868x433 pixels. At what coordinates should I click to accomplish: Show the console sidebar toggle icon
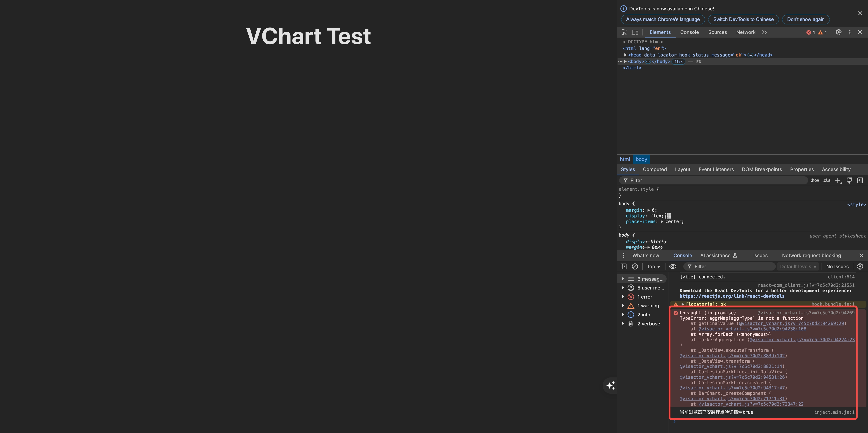624,266
